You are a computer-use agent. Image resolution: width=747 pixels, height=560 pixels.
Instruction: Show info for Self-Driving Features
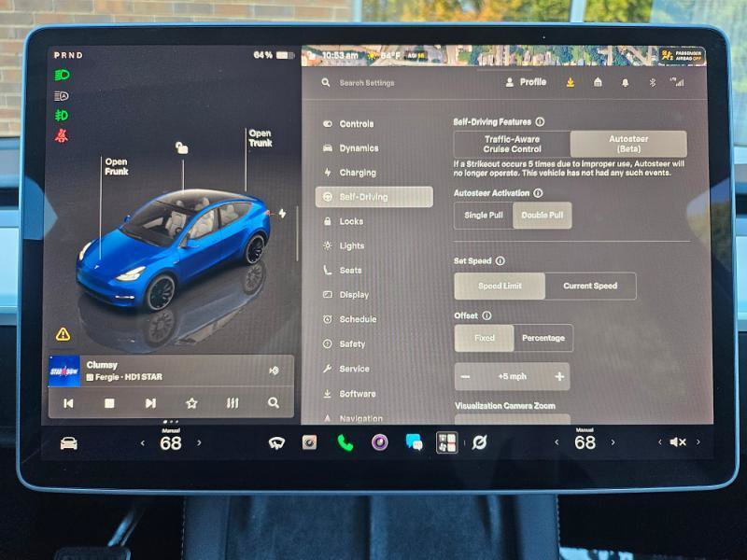[540, 122]
